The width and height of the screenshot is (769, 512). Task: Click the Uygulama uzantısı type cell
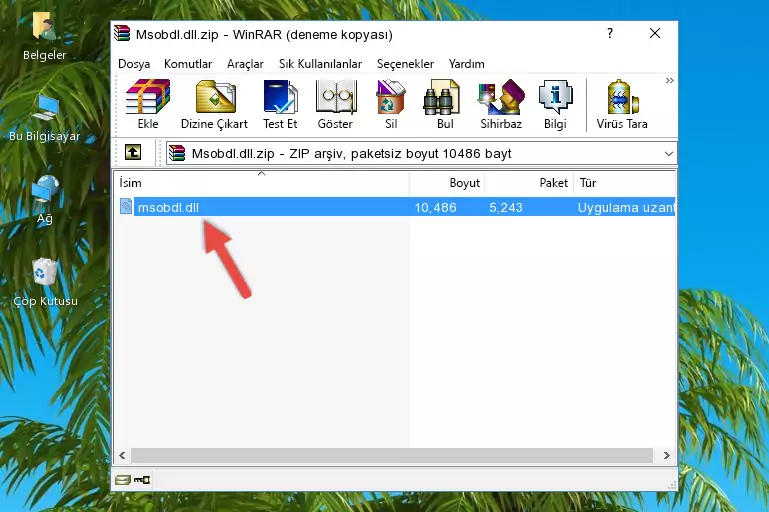[x=626, y=207]
